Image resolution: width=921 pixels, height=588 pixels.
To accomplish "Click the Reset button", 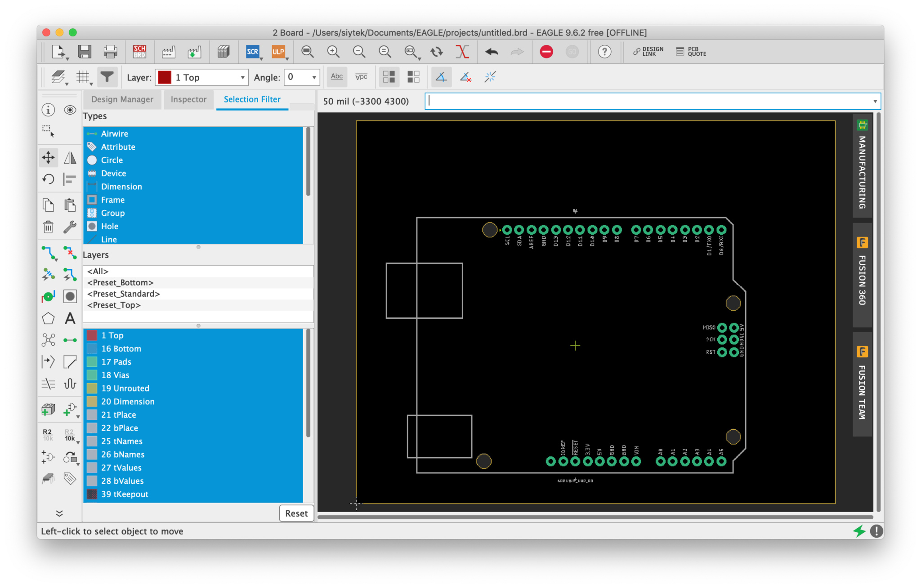I will pyautogui.click(x=296, y=513).
